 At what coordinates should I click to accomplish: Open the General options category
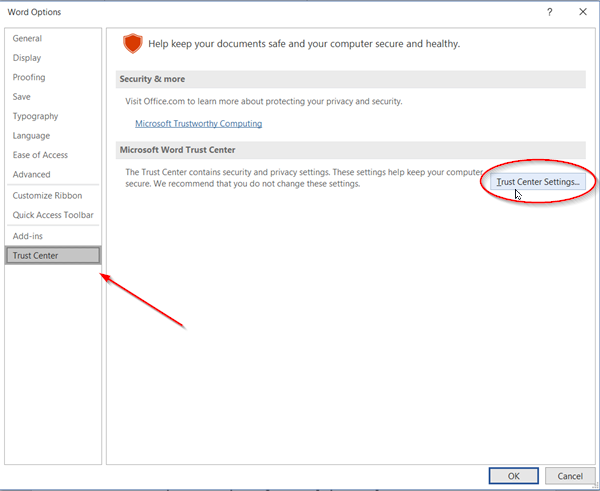click(27, 38)
